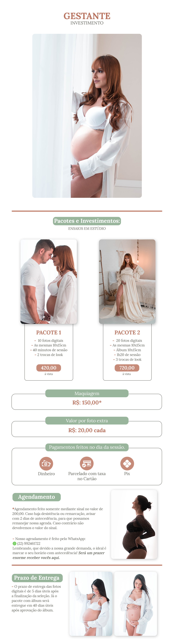Click the green WhatsApp icon
This screenshot has height=644, width=174.
(x=15, y=543)
